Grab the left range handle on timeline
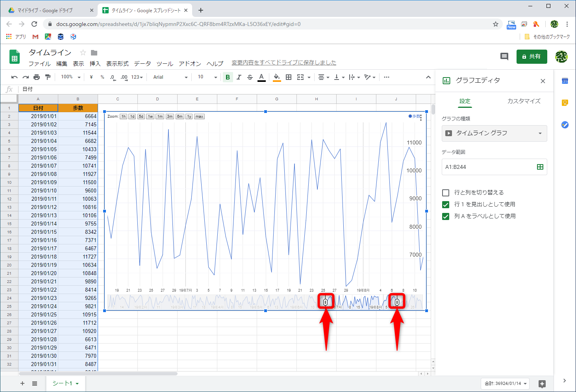This screenshot has height=392, width=576. click(326, 302)
